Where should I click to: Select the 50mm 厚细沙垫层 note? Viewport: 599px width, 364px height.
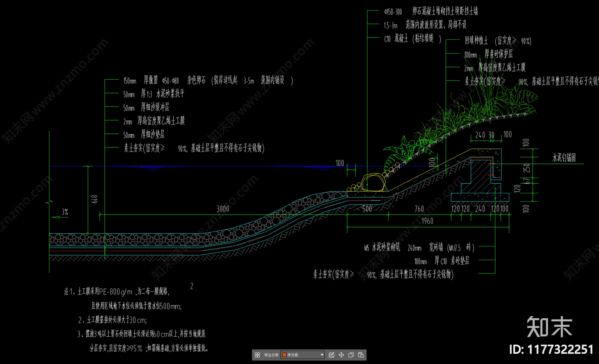click(144, 134)
